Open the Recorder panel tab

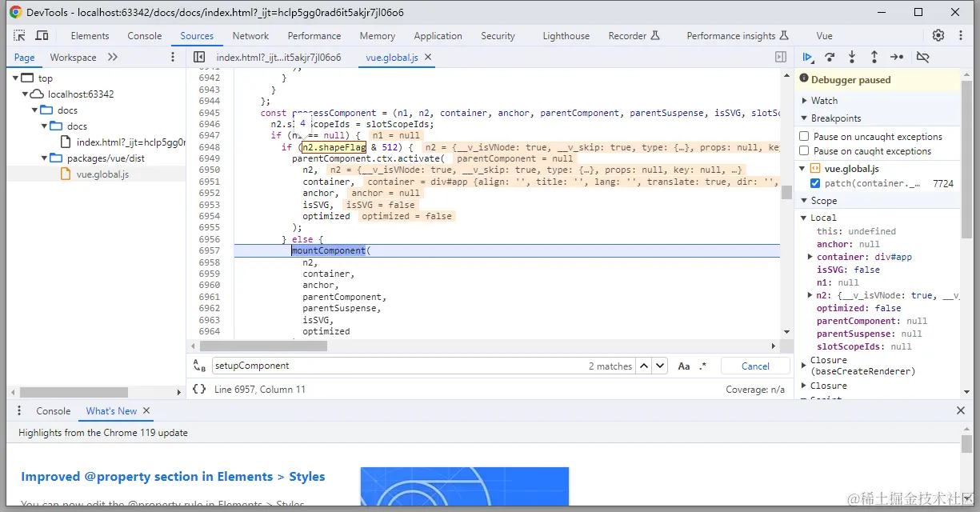click(x=634, y=36)
